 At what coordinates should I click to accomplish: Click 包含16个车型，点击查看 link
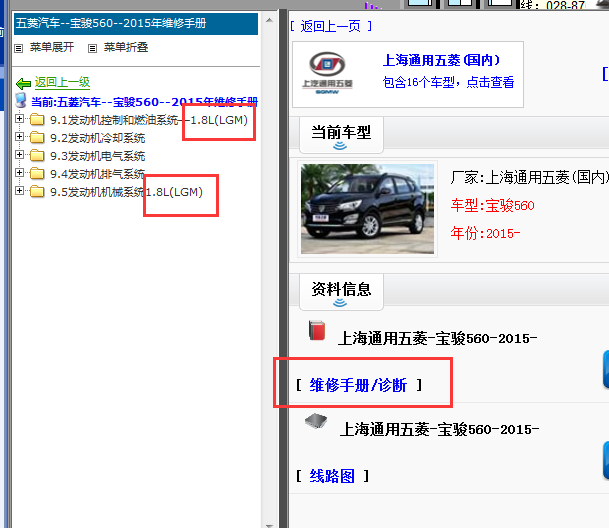pyautogui.click(x=448, y=82)
